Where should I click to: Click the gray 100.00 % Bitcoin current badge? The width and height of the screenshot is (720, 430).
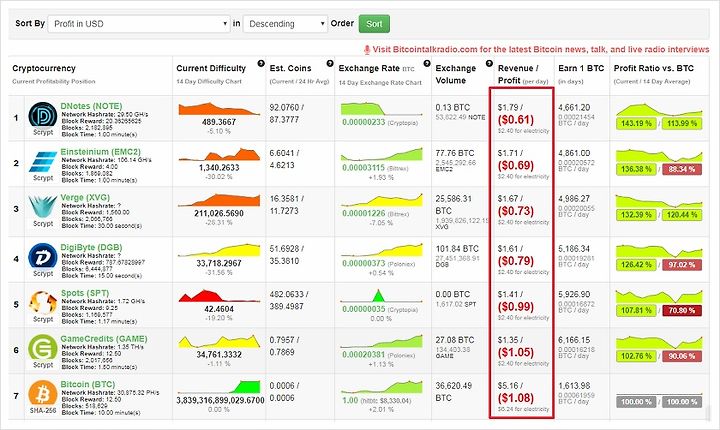click(636, 402)
